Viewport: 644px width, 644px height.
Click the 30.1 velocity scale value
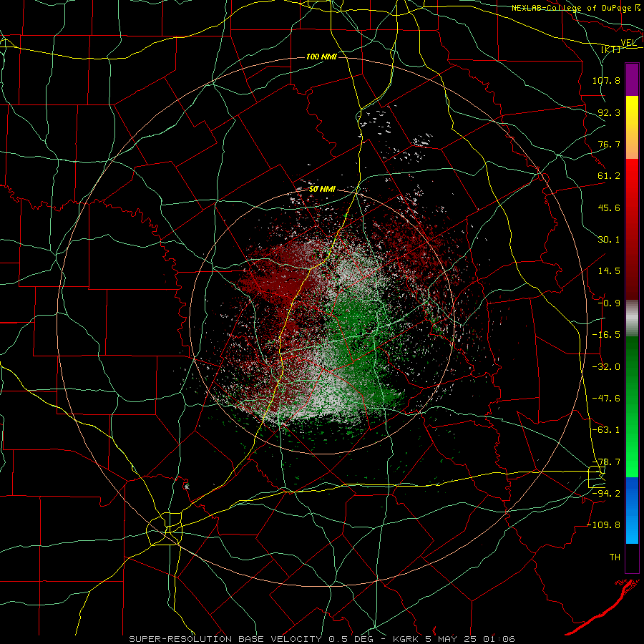click(x=609, y=240)
